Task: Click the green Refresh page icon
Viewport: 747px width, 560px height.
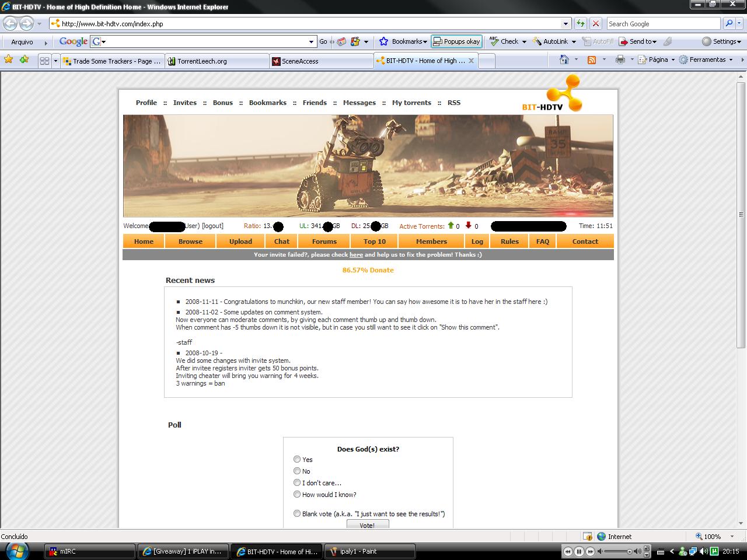Action: 580,24
